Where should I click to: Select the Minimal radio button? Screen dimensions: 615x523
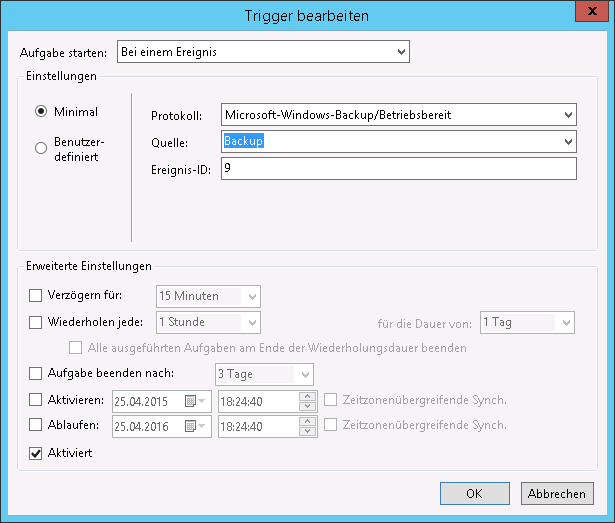click(41, 112)
